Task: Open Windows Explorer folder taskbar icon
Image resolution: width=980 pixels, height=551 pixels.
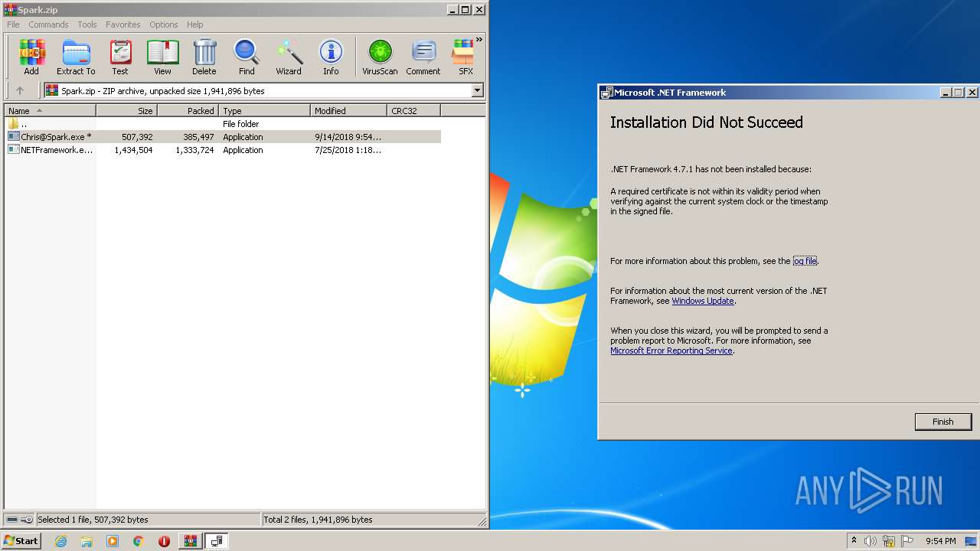Action: click(x=87, y=541)
